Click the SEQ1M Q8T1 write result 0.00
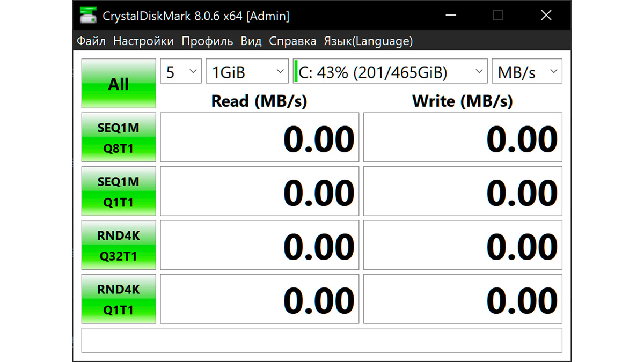644x362 pixels. (463, 137)
